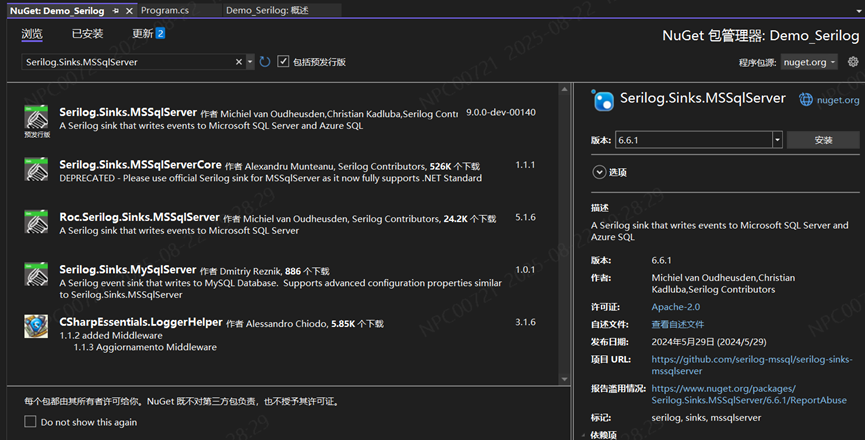Click the 查看自述文件 link
This screenshot has width=865, height=440.
[x=677, y=324]
